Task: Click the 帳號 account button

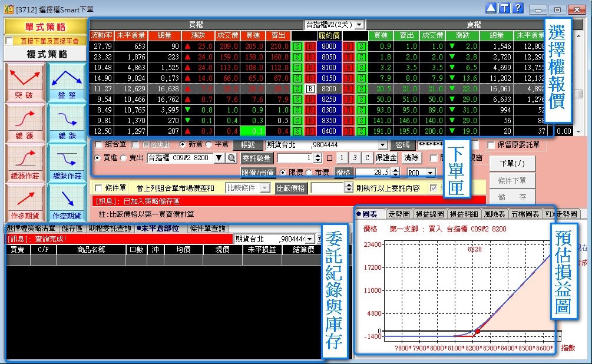Action: (247, 145)
